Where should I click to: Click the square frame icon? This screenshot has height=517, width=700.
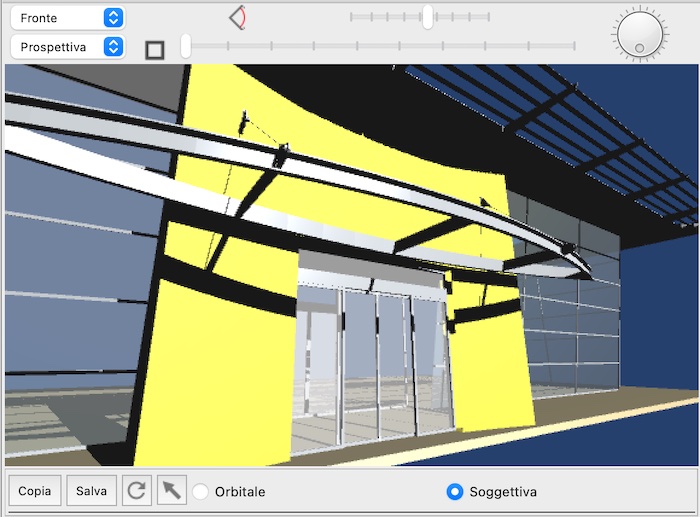[155, 49]
